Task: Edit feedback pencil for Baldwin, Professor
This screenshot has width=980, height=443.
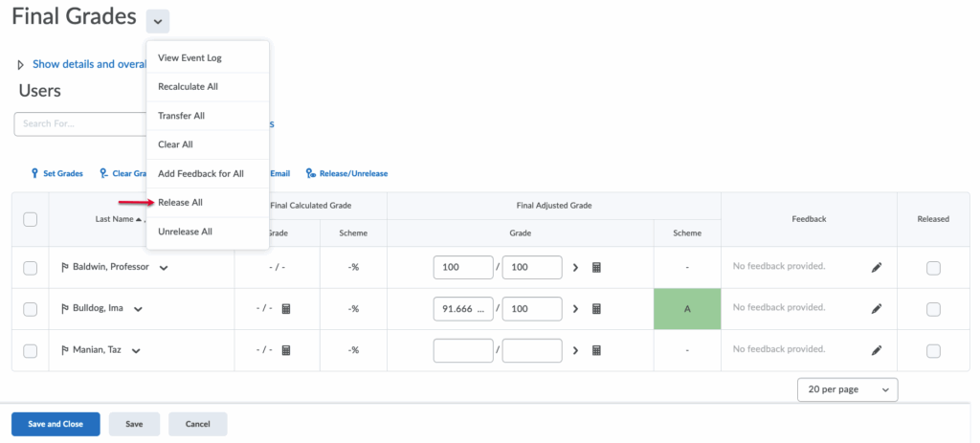Action: click(x=876, y=268)
